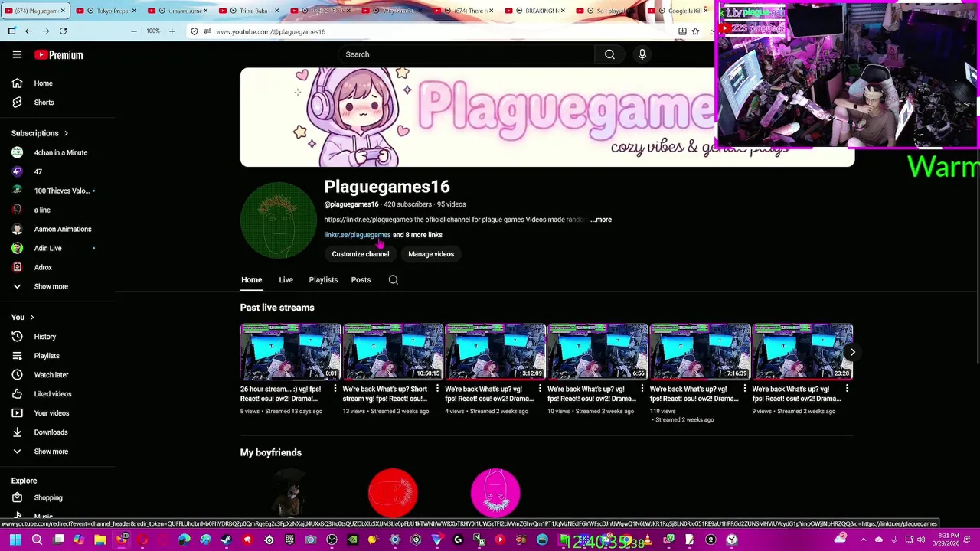Viewport: 980px width, 551px height.
Task: Play the 26 hour stream thumbnail
Action: [x=290, y=352]
